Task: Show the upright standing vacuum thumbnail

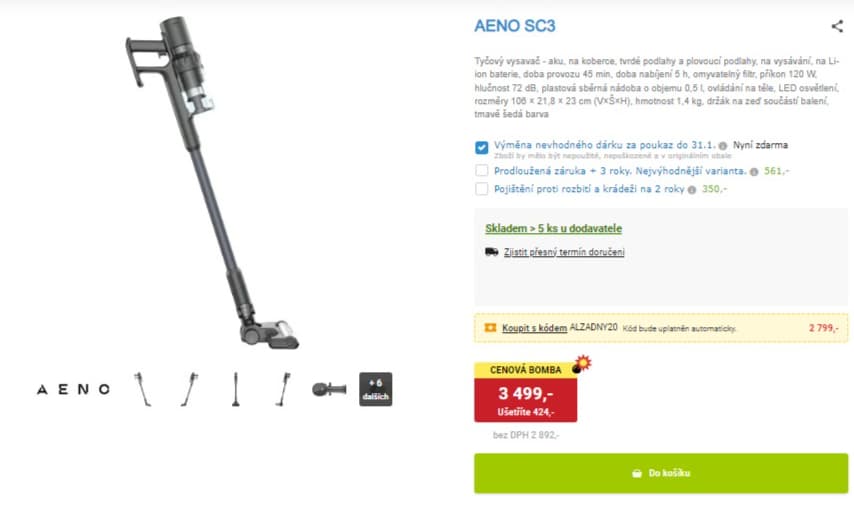Action: [235, 389]
